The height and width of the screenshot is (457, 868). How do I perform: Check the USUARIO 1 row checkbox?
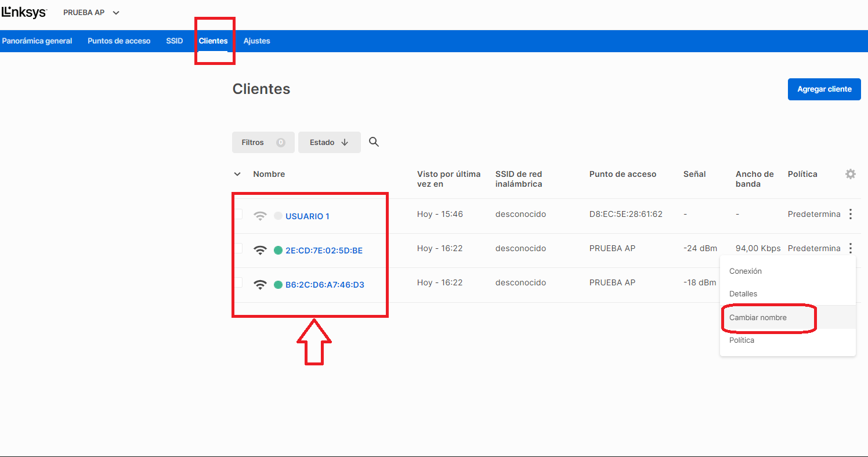[x=238, y=215]
